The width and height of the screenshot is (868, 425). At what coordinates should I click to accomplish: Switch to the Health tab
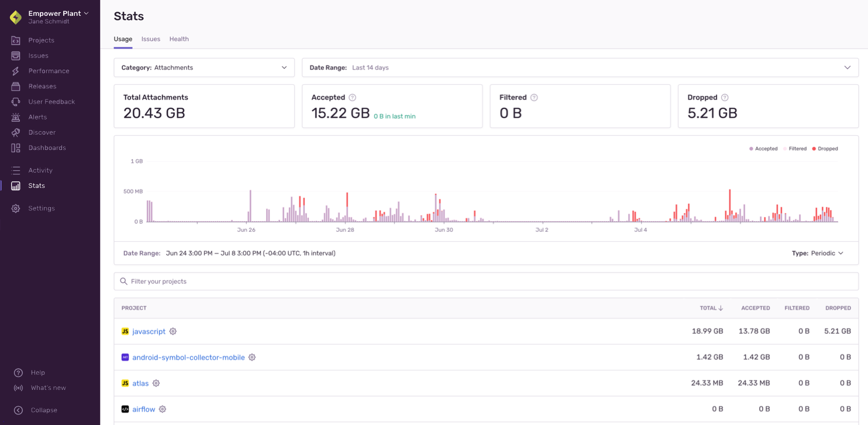(179, 39)
